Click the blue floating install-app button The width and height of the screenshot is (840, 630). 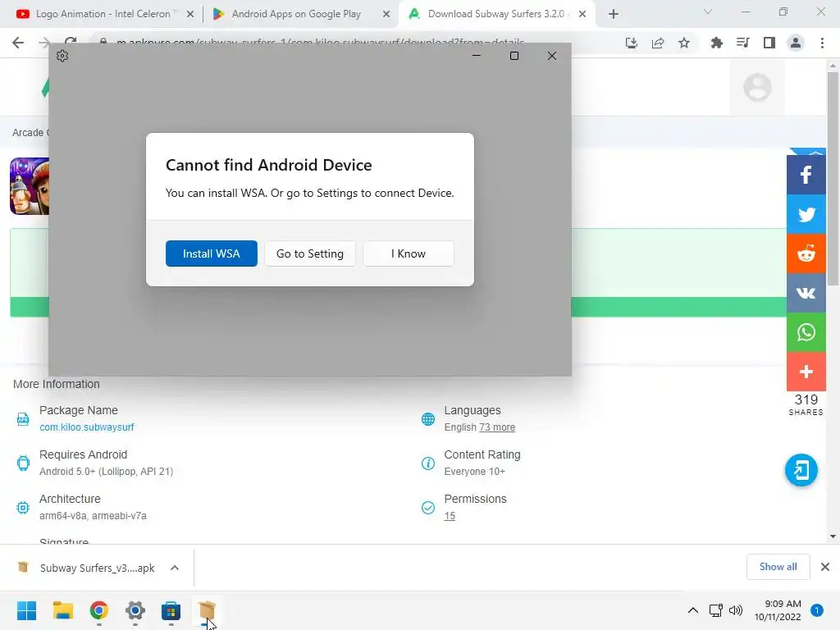click(801, 470)
